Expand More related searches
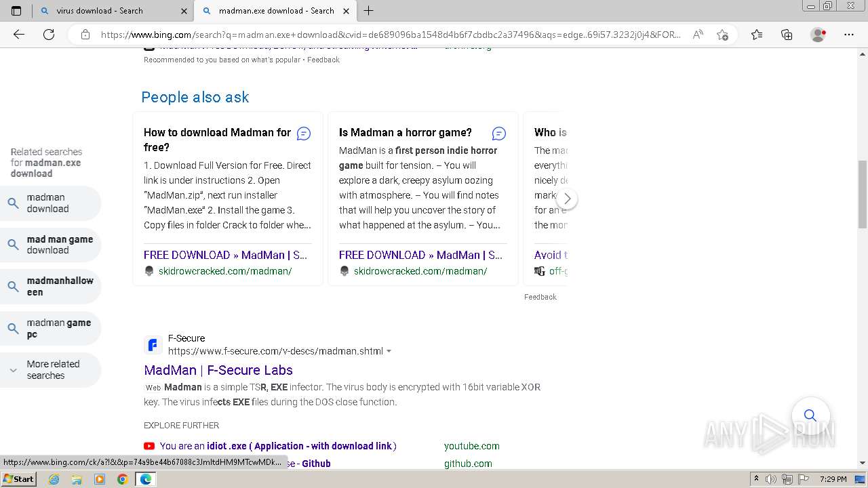 [x=50, y=370]
